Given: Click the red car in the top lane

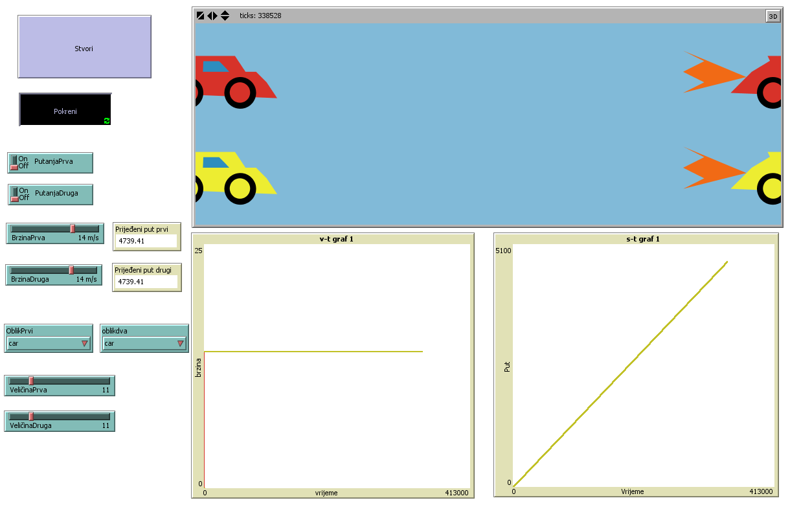Looking at the screenshot, I should (234, 80).
